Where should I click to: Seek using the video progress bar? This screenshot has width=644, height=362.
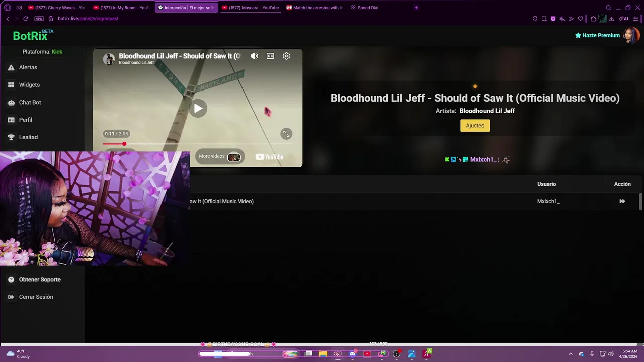click(x=197, y=144)
